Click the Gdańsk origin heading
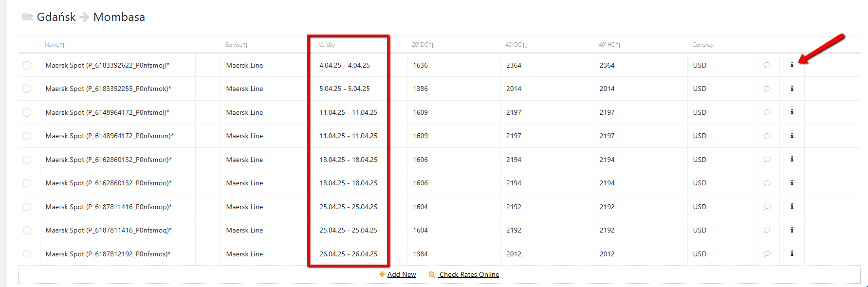Screen dimensions: 868x287 click(56, 17)
